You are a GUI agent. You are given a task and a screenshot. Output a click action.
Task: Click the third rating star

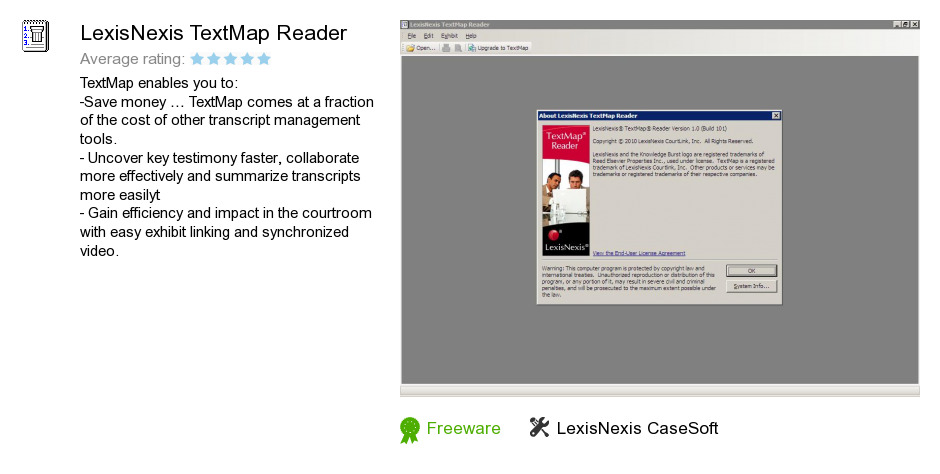point(230,59)
